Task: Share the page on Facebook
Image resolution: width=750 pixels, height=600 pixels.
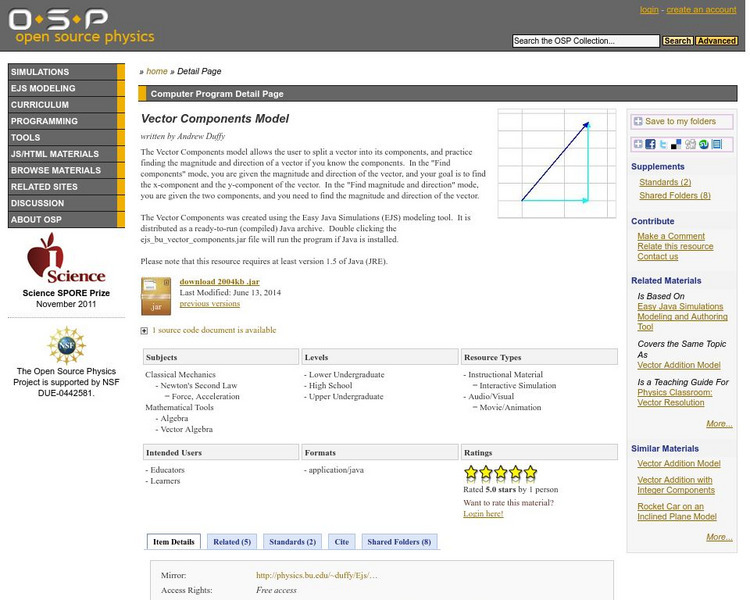Action: tap(651, 144)
